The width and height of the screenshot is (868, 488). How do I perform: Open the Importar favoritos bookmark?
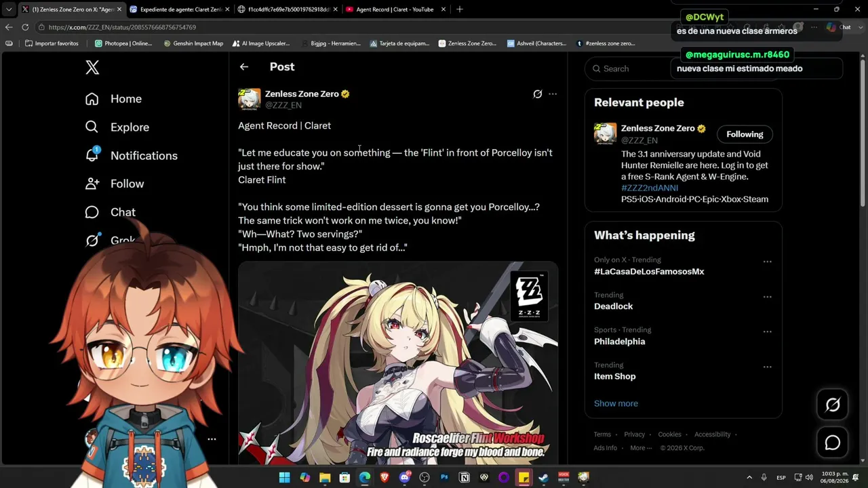52,43
